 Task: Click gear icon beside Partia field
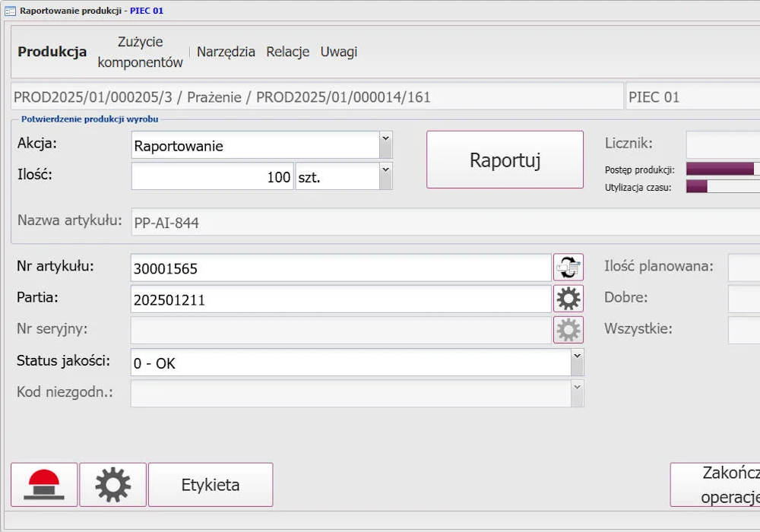(x=568, y=299)
